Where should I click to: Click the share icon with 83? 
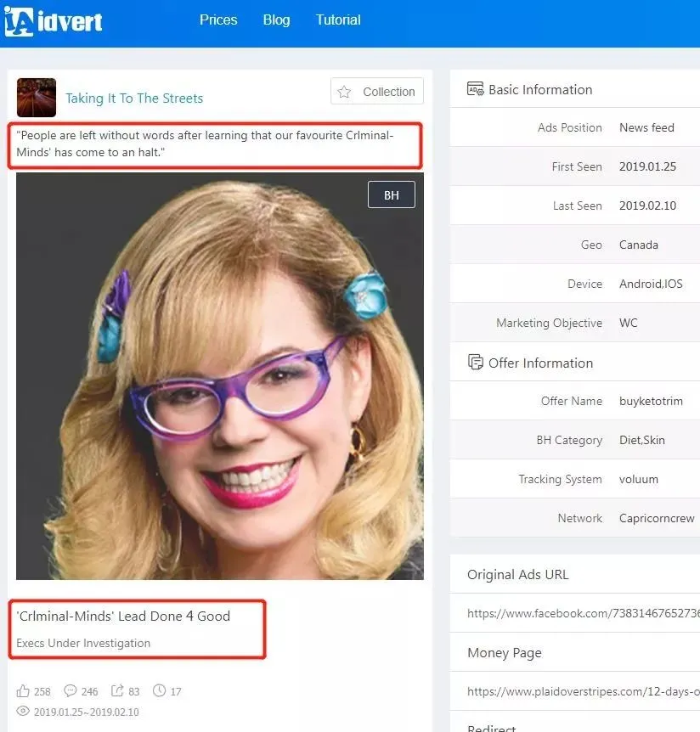116,690
